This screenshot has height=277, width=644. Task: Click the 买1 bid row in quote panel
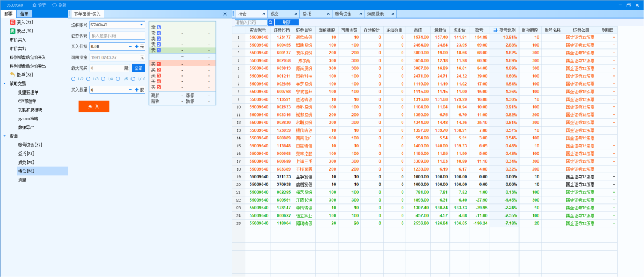tap(182, 64)
